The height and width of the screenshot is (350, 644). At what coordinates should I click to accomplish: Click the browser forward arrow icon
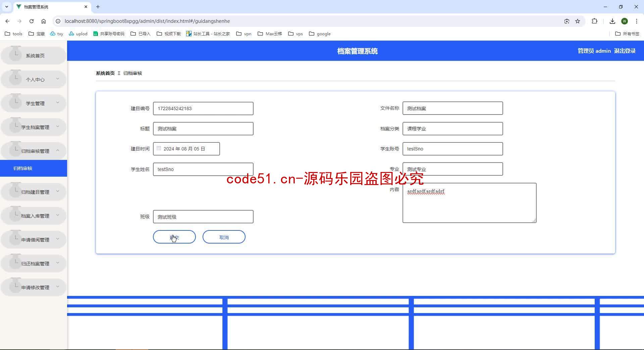tap(19, 21)
